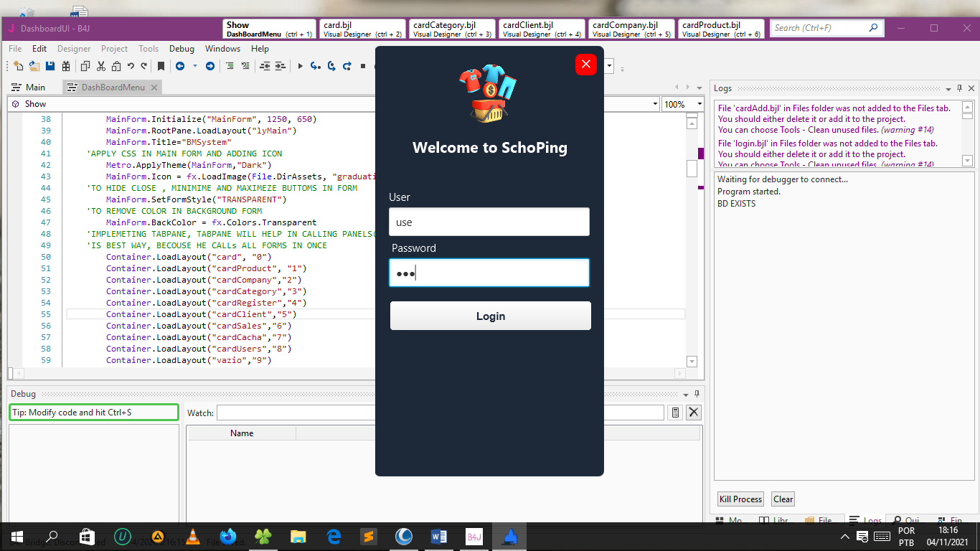The height and width of the screenshot is (551, 980).
Task: Click the Run play icon in toolbar
Action: [x=300, y=66]
